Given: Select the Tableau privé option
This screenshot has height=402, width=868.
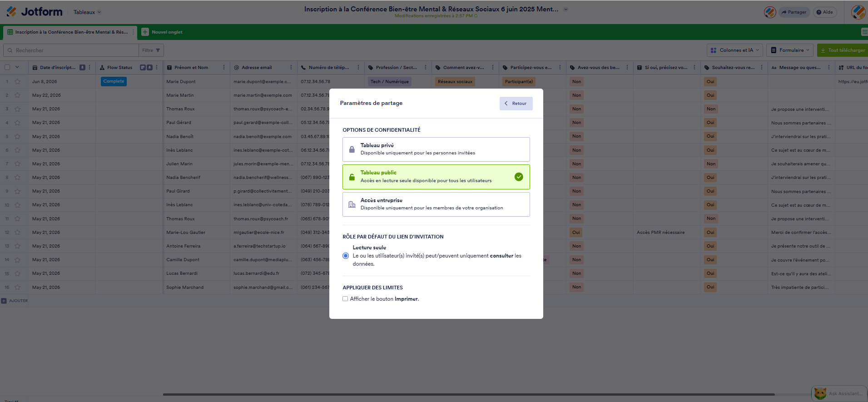Looking at the screenshot, I should [436, 149].
